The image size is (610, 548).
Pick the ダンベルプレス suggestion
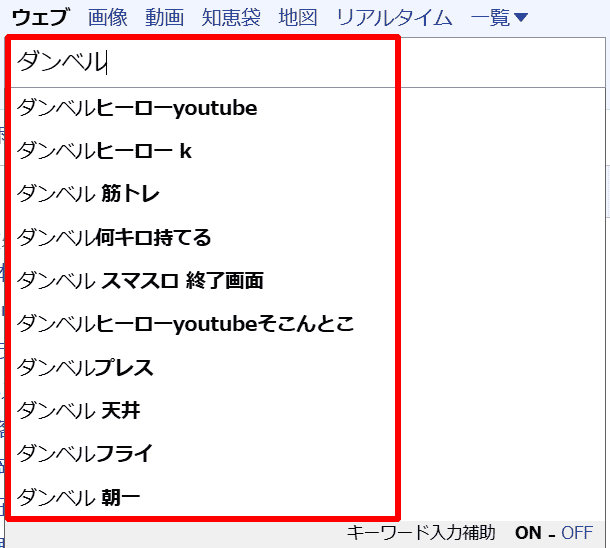pyautogui.click(x=86, y=367)
